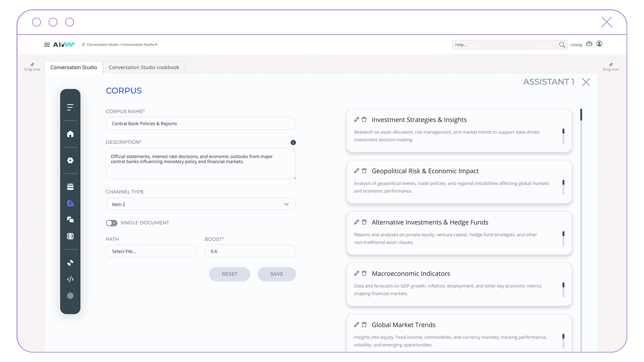Viewport: 644px width, 362px height.
Task: Toggle the Single Document switch
Action: point(111,223)
